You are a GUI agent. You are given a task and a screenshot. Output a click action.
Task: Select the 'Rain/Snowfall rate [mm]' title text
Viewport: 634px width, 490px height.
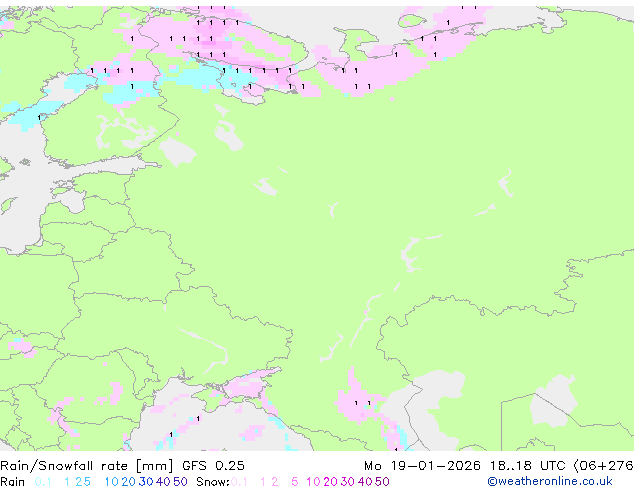click(x=87, y=466)
